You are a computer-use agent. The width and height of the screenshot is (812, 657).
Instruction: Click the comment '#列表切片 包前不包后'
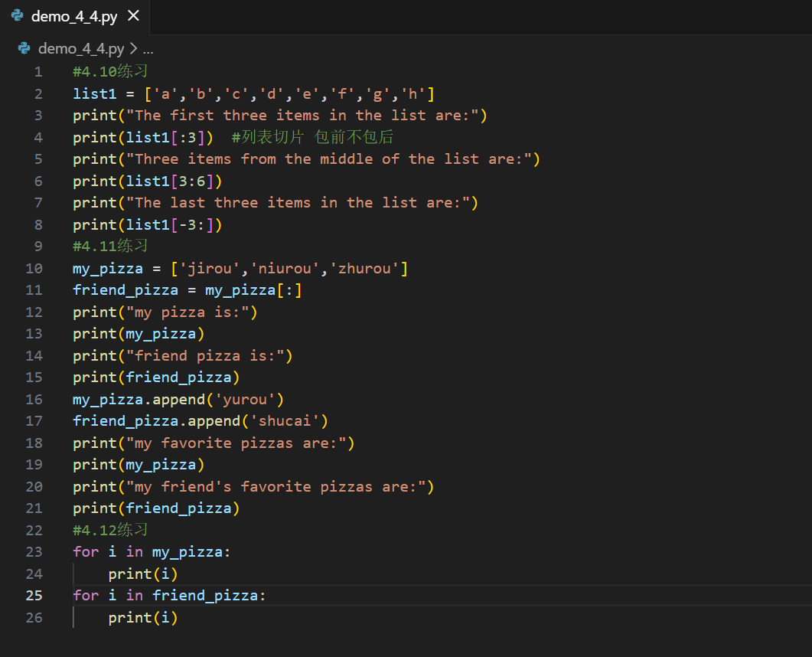[313, 137]
